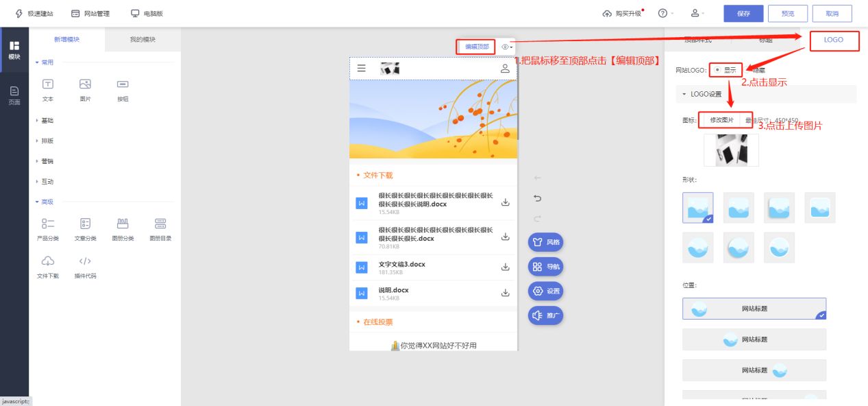Open the LOGO tab

tap(834, 40)
